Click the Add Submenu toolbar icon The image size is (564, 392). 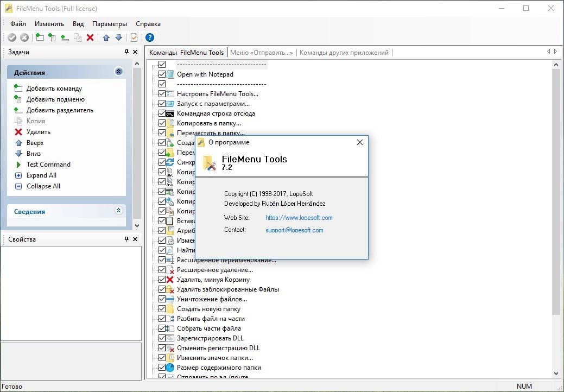[52, 37]
